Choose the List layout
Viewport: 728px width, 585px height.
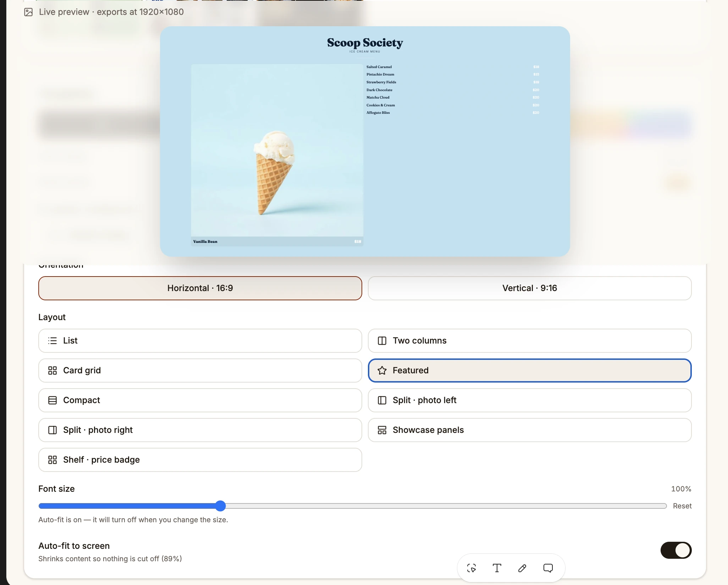(x=200, y=340)
